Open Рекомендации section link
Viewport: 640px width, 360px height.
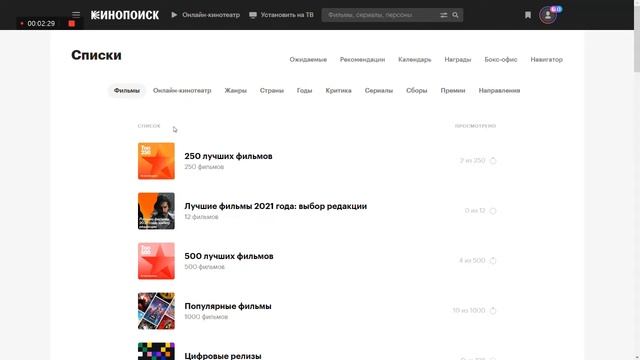click(362, 60)
